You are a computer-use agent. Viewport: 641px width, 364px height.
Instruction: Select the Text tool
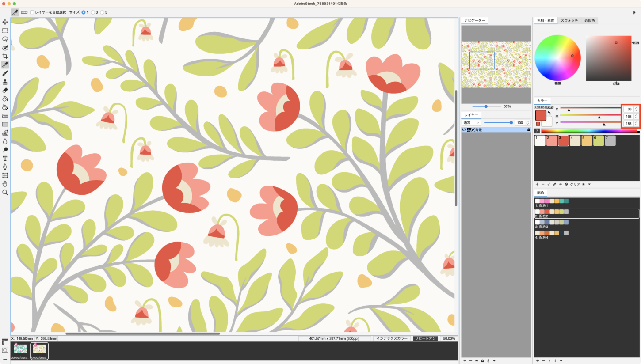[x=5, y=158]
